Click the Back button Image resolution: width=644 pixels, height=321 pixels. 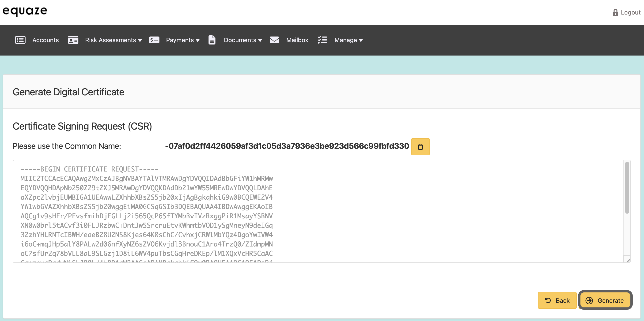click(557, 300)
